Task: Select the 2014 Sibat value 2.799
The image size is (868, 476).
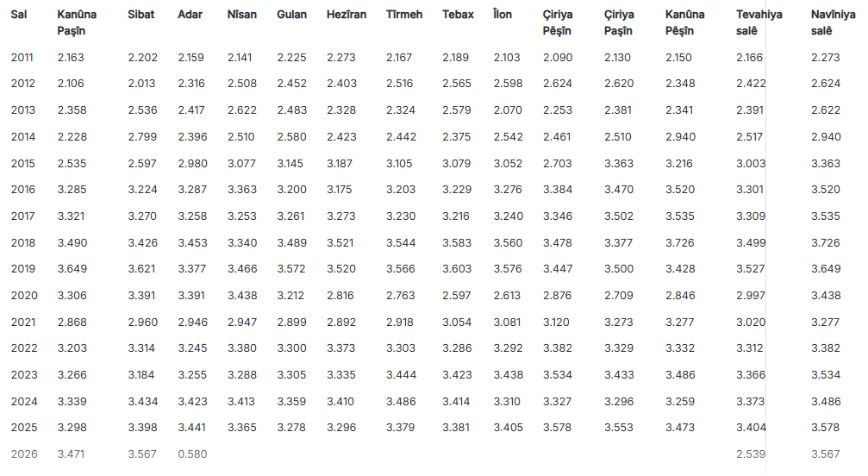Action: pos(142,137)
